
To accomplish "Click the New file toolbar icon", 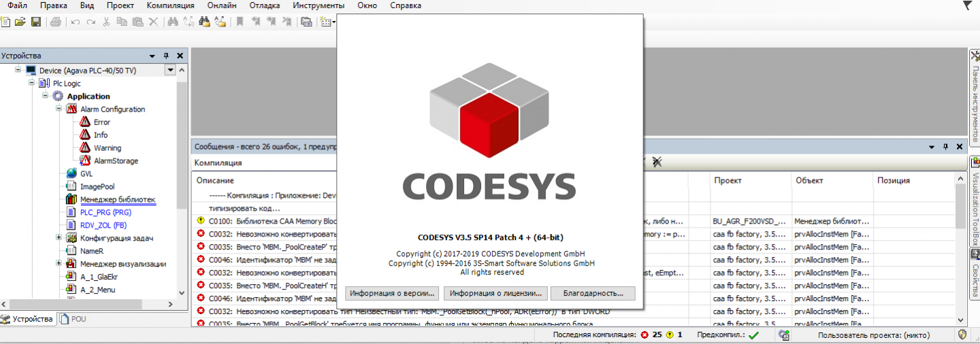I will pos(5,22).
